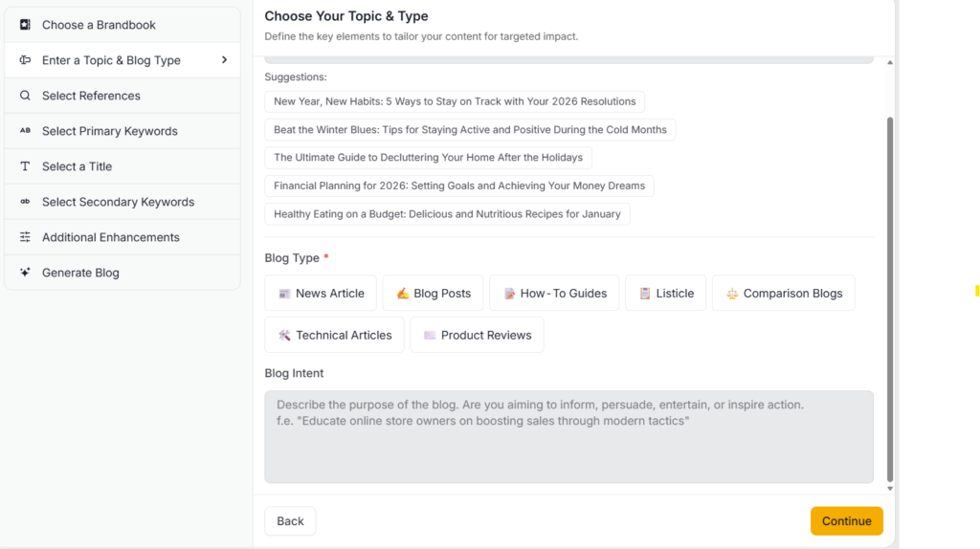980x549 pixels.
Task: Click the Back button
Action: point(290,521)
